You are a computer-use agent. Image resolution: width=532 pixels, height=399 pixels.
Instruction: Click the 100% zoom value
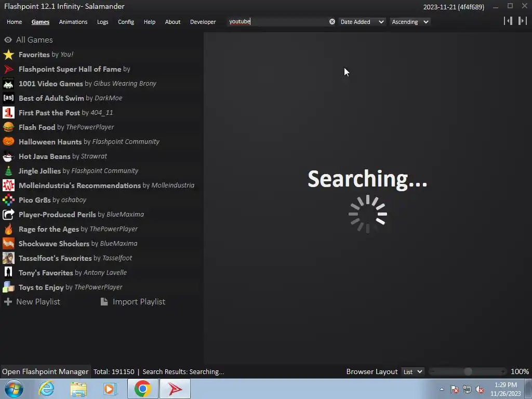click(520, 372)
